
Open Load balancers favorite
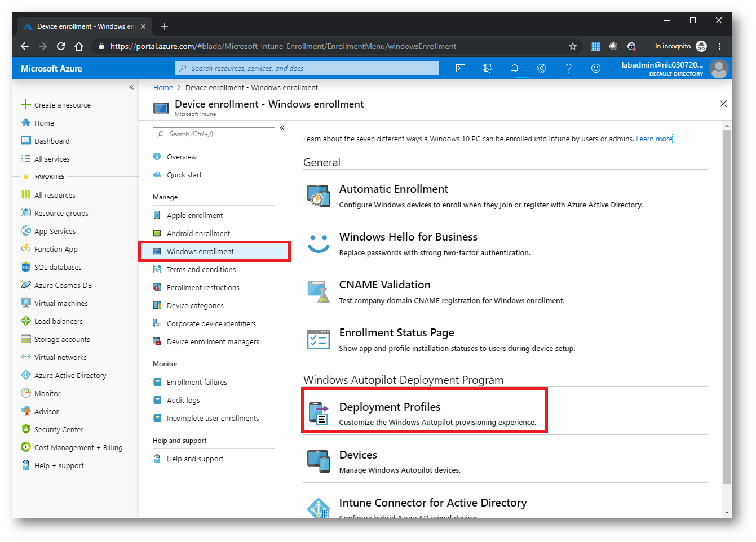[52, 321]
